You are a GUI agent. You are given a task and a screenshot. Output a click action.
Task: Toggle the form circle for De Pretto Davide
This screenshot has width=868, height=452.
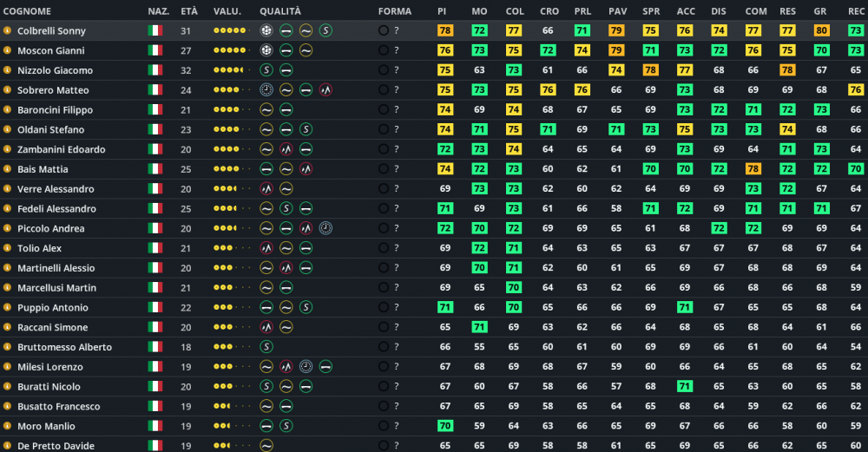click(383, 445)
